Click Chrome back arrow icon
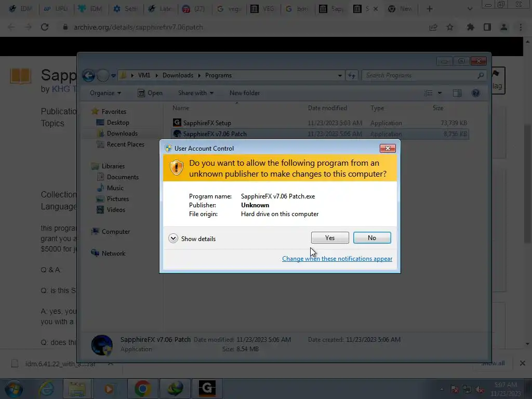The height and width of the screenshot is (399, 532). pos(11,27)
